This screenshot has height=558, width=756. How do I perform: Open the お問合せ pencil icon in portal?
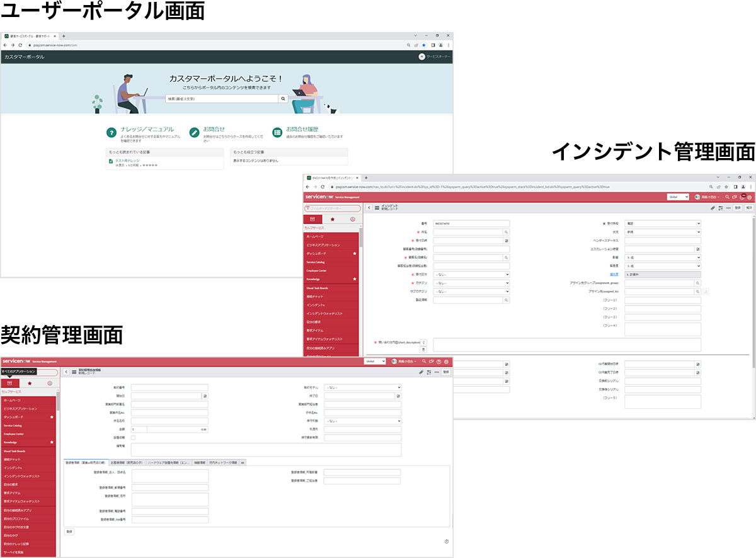click(x=195, y=132)
